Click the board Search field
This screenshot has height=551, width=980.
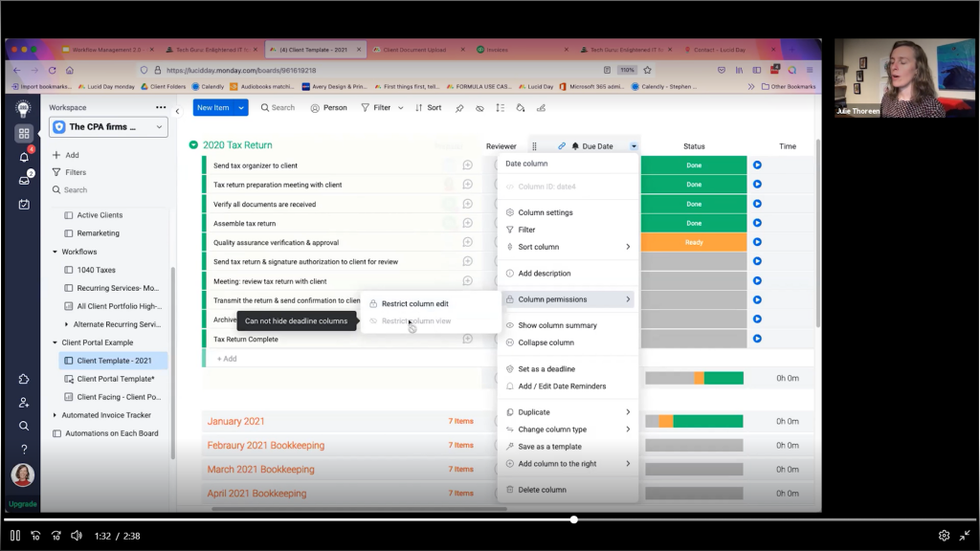point(278,108)
